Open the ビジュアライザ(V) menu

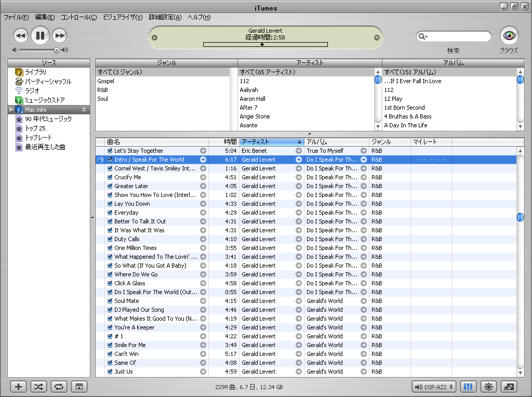click(x=123, y=17)
